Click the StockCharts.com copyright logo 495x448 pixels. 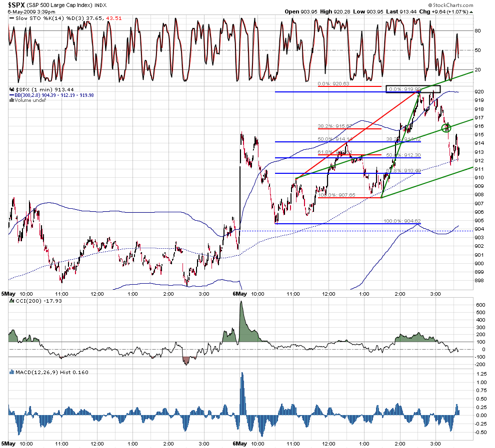(450, 5)
